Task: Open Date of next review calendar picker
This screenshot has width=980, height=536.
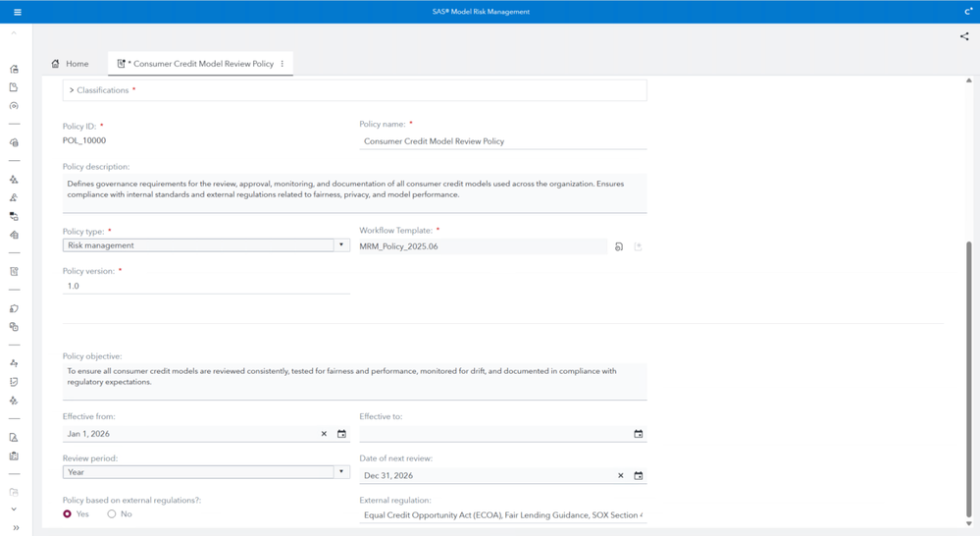Action: pyautogui.click(x=638, y=475)
